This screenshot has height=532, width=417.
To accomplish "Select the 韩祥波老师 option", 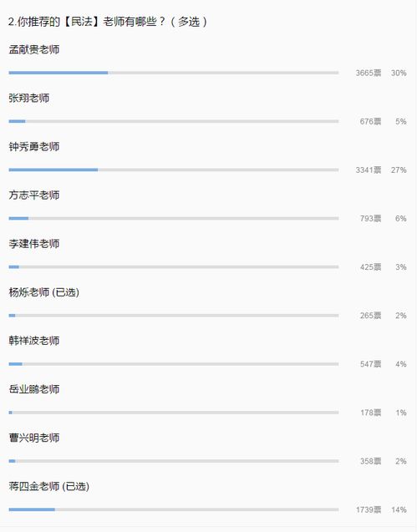I will (34, 341).
